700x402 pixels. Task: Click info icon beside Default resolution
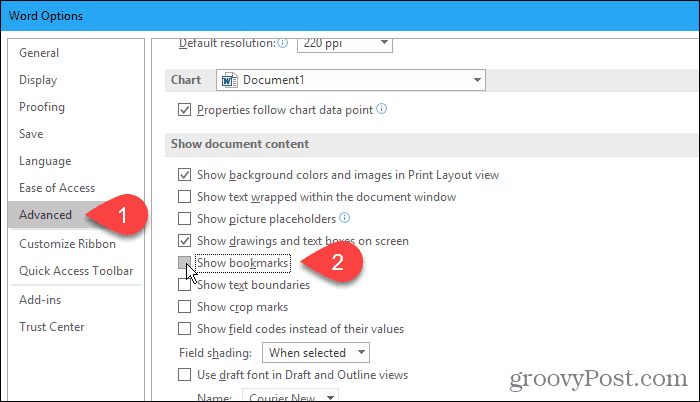point(283,43)
